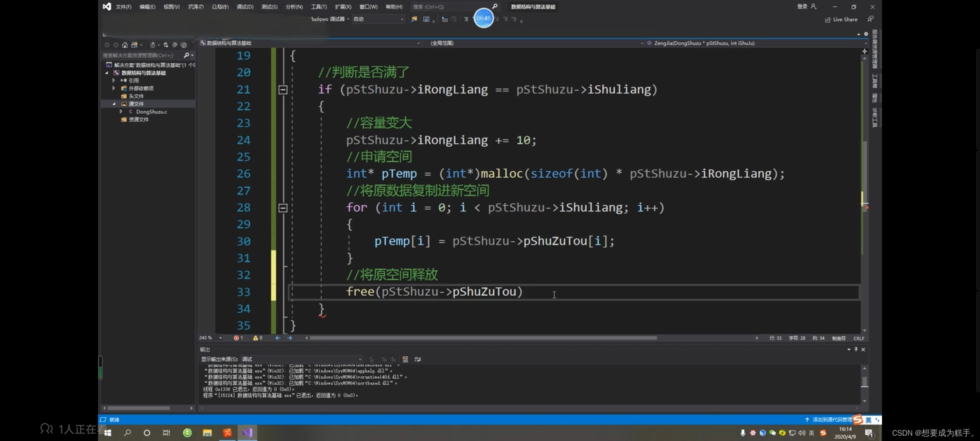Open the 自动 solution platform dropdown
This screenshot has height=441, width=980.
[379, 19]
